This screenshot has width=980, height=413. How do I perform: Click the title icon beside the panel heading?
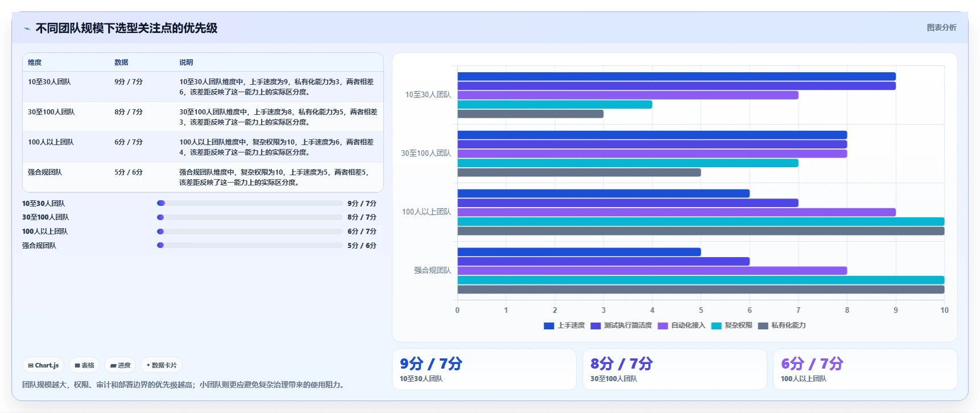pyautogui.click(x=27, y=28)
